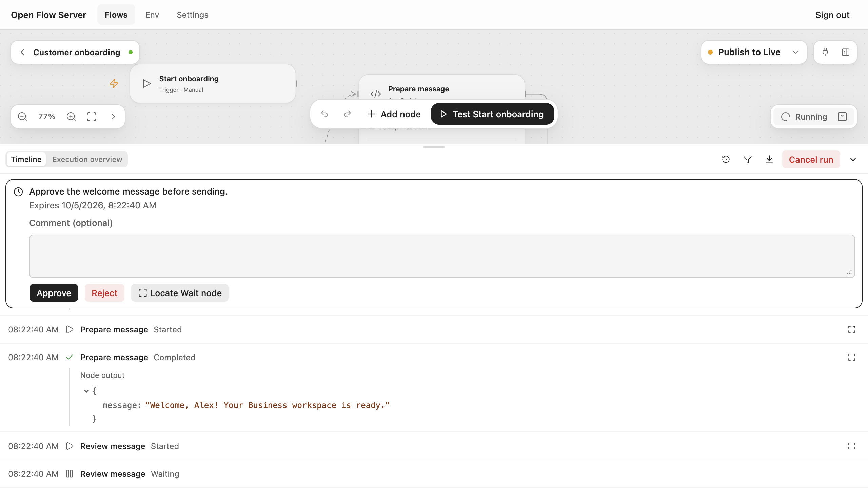Click the Review message Waiting row
Screen dimensions: 868x488
tap(434, 474)
